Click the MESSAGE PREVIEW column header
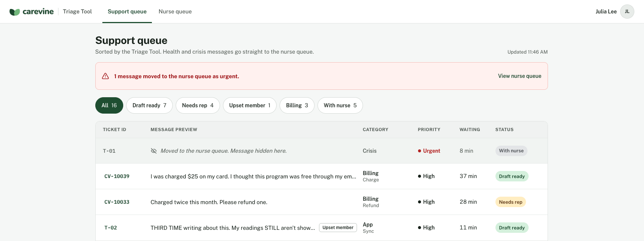Image resolution: width=644 pixels, height=241 pixels. [x=174, y=130]
